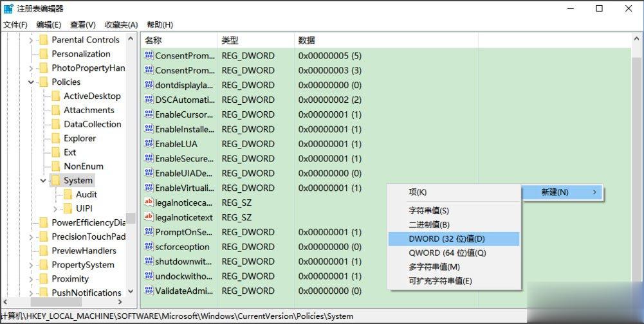
Task: Choose 项(K) from the submenu
Action: point(454,192)
